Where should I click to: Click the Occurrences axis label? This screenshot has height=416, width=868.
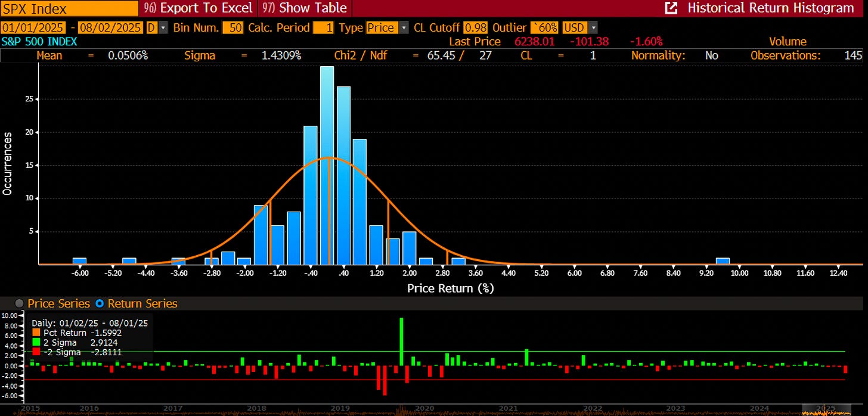point(8,164)
